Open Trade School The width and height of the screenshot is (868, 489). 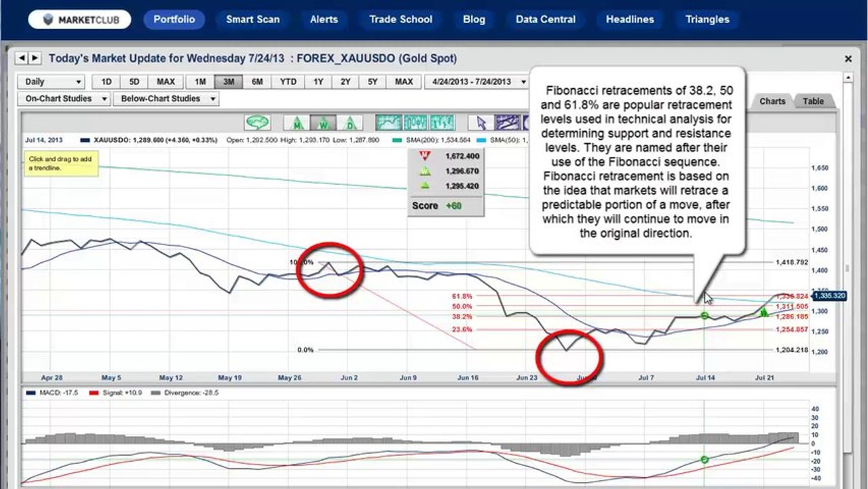pos(400,19)
